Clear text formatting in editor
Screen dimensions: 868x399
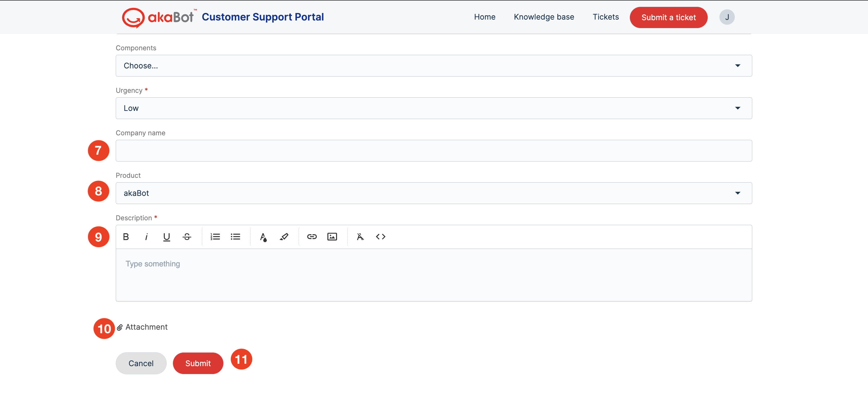click(360, 237)
